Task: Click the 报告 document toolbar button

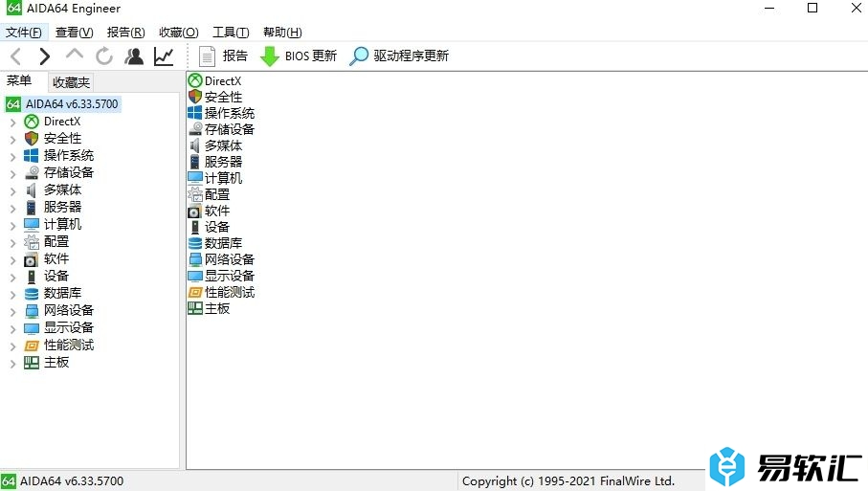Action: point(223,56)
